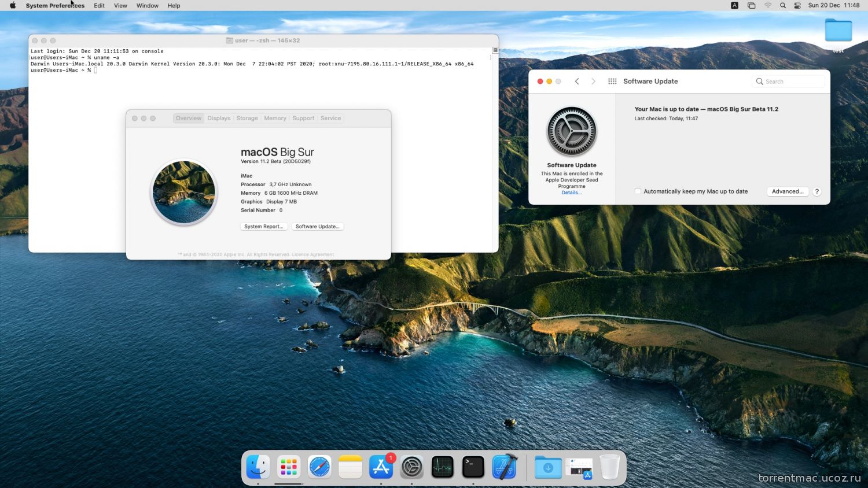Image resolution: width=868 pixels, height=488 pixels.
Task: Open Launchpad in the Dock
Action: click(x=289, y=467)
